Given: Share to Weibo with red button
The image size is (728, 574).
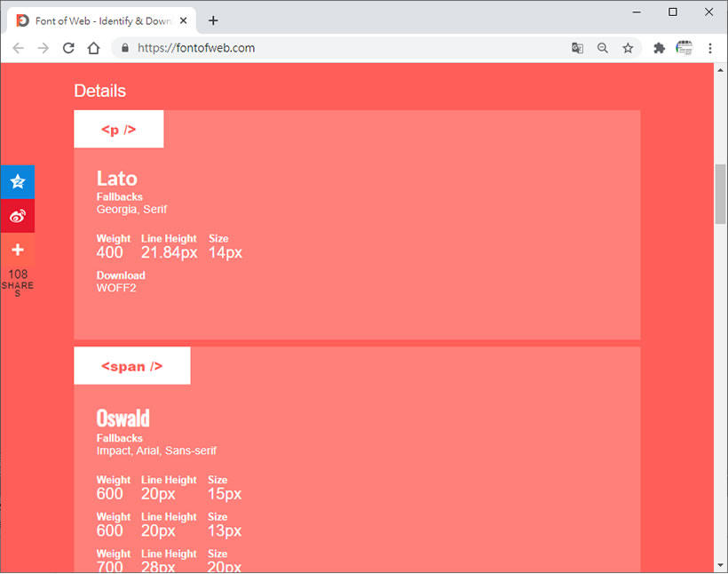Looking at the screenshot, I should coord(18,216).
